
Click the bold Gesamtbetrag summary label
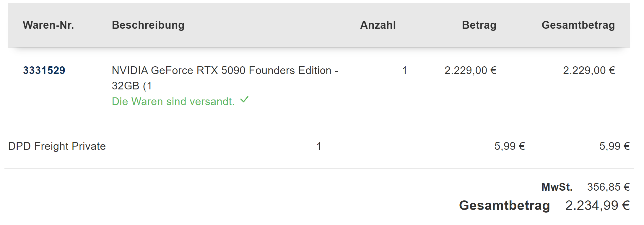coord(504,205)
